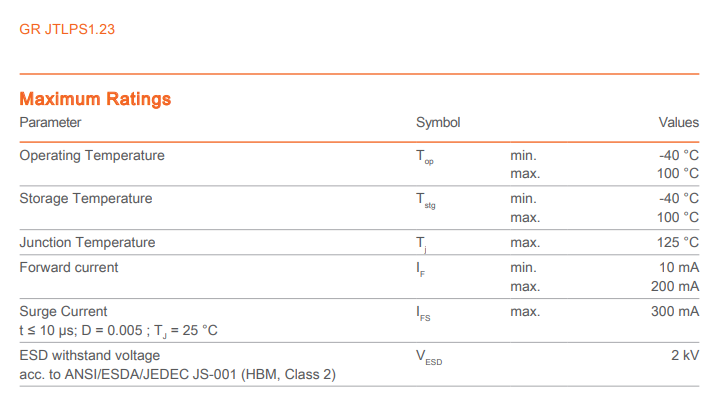Click the Maximum Ratings heading
This screenshot has width=723, height=420.
point(95,99)
